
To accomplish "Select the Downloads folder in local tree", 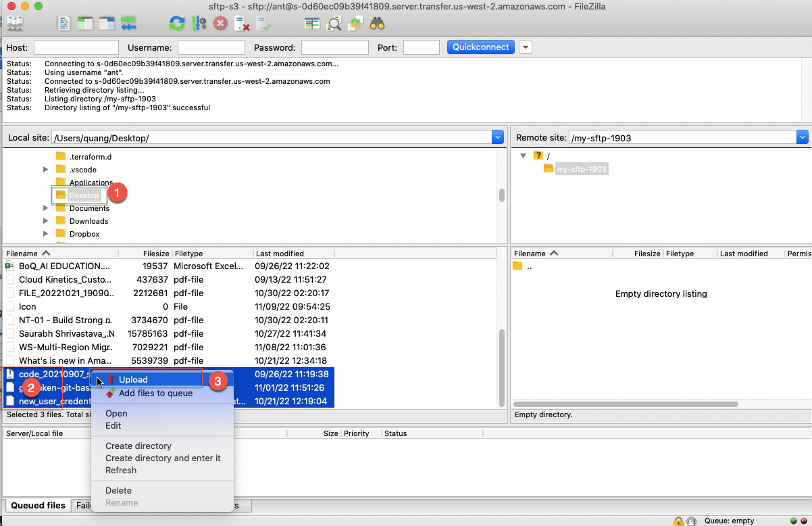I will pos(88,221).
